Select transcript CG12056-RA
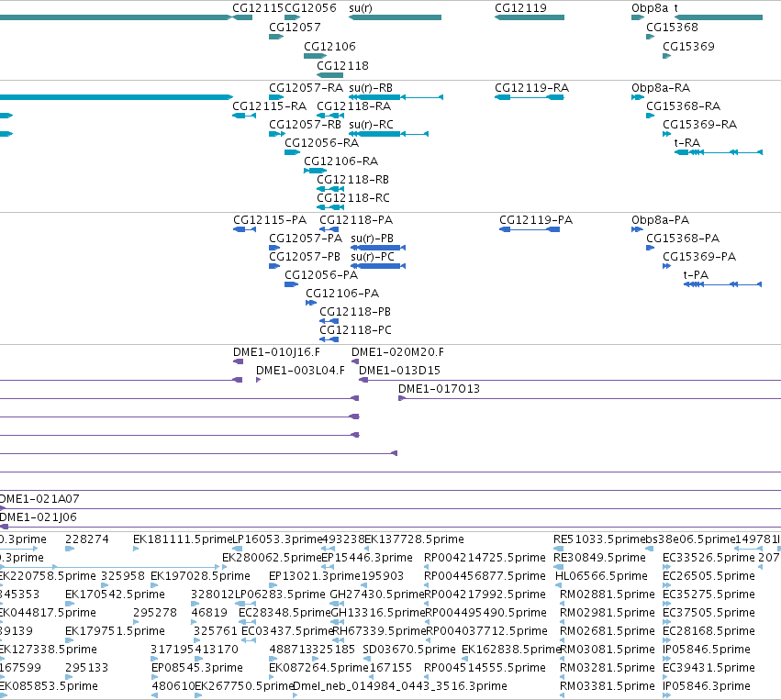This screenshot has height=700, width=781. (322, 143)
